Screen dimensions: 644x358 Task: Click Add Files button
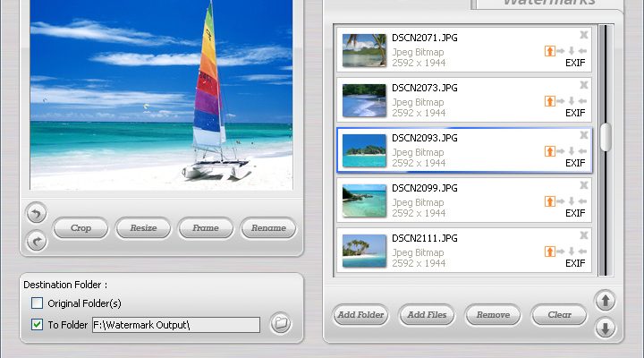427,315
